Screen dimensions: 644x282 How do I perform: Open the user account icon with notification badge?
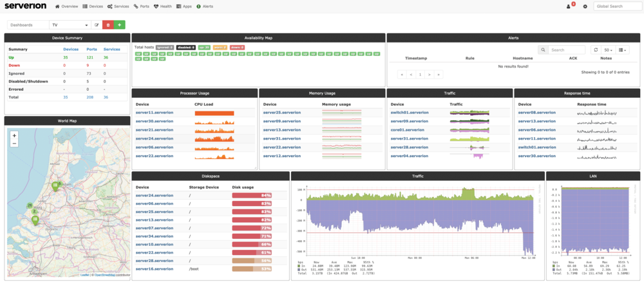coord(569,6)
